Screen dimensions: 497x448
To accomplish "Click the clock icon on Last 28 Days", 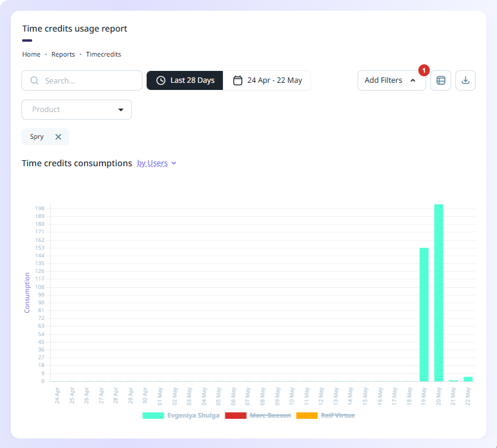I will point(161,80).
